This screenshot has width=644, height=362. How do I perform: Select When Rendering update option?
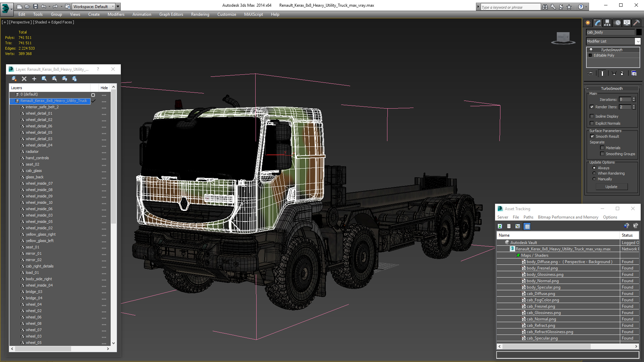[x=594, y=173]
